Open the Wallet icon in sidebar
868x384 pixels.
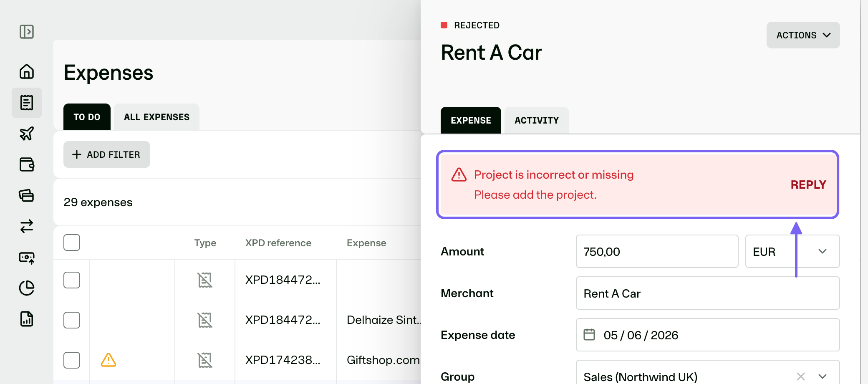point(27,164)
